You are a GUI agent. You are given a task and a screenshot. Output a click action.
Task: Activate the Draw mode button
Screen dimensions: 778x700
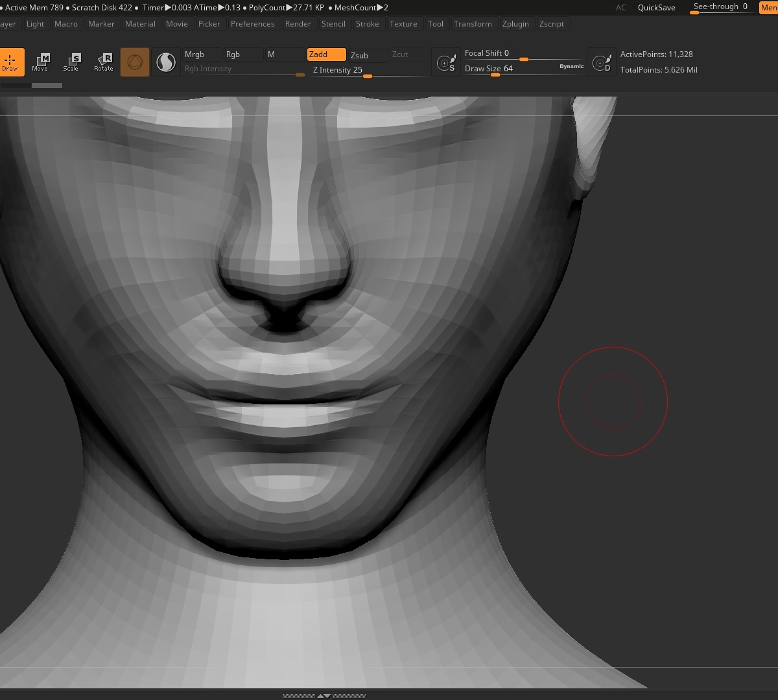point(11,62)
